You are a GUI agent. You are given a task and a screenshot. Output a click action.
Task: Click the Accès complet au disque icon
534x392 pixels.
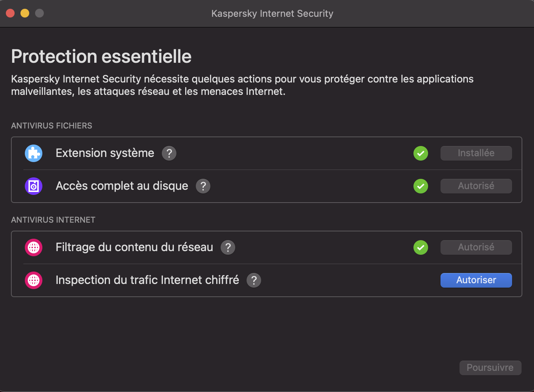coord(34,186)
